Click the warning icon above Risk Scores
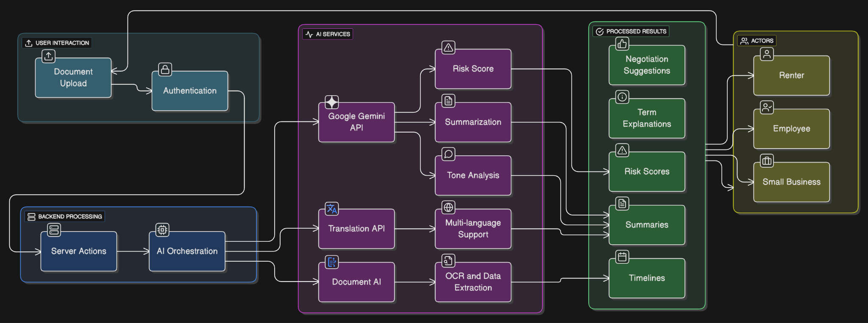The image size is (868, 323). (x=622, y=150)
